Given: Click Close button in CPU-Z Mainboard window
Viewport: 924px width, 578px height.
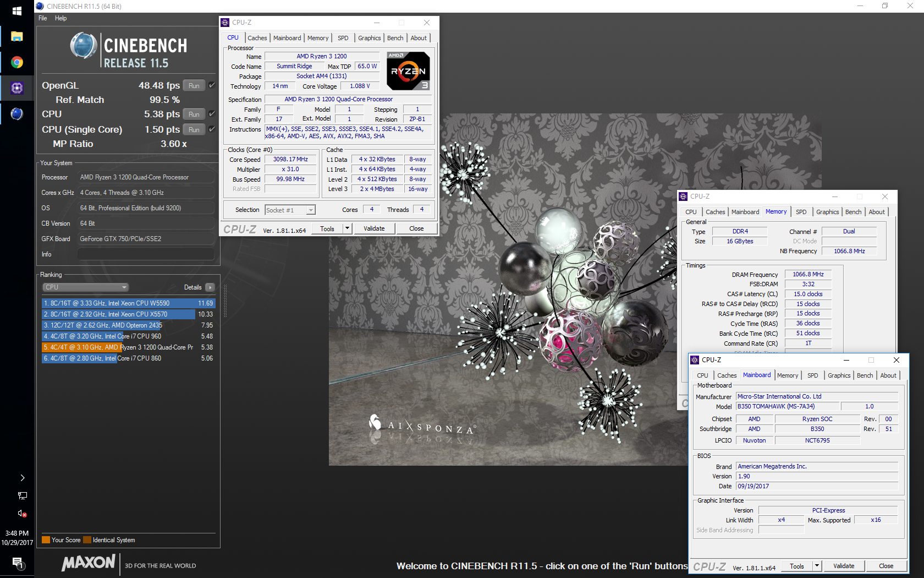Looking at the screenshot, I should click(x=886, y=566).
